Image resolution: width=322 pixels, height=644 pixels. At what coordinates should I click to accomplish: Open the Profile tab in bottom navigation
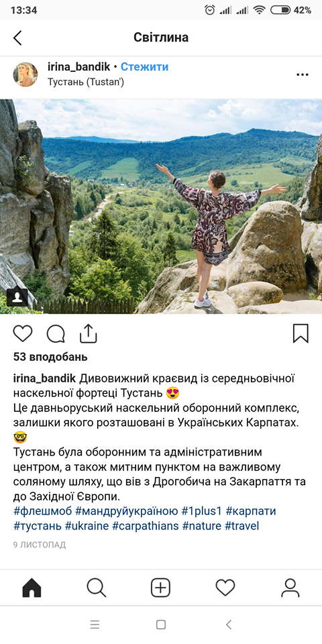(290, 588)
